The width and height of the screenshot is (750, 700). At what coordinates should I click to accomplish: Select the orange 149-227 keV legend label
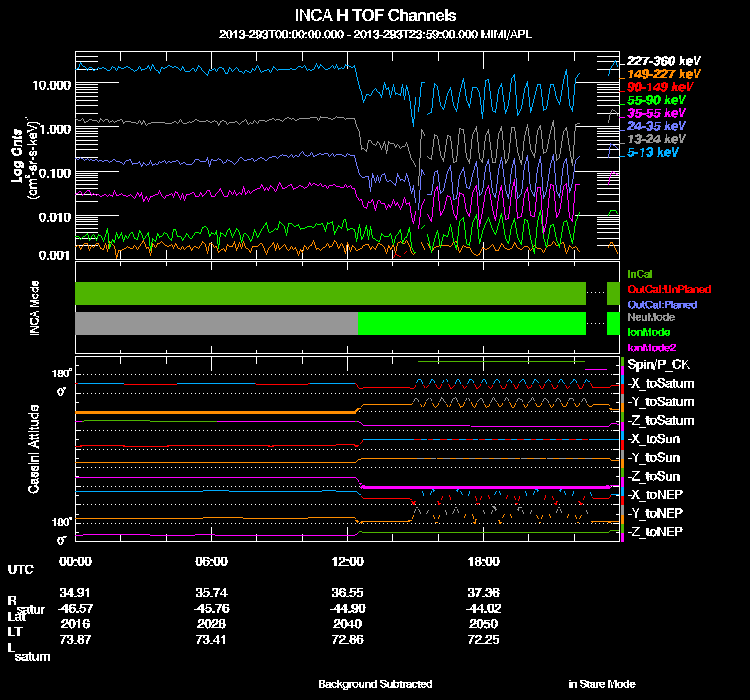pos(663,74)
